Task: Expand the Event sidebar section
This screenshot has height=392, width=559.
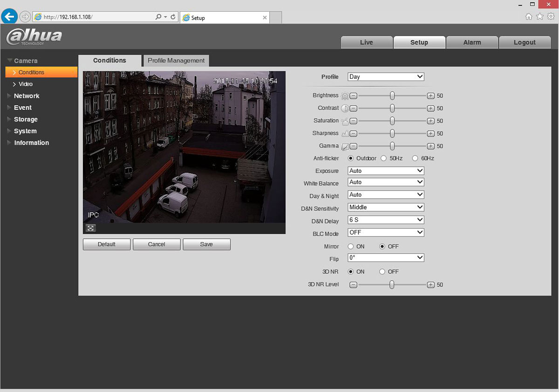Action: [x=22, y=108]
